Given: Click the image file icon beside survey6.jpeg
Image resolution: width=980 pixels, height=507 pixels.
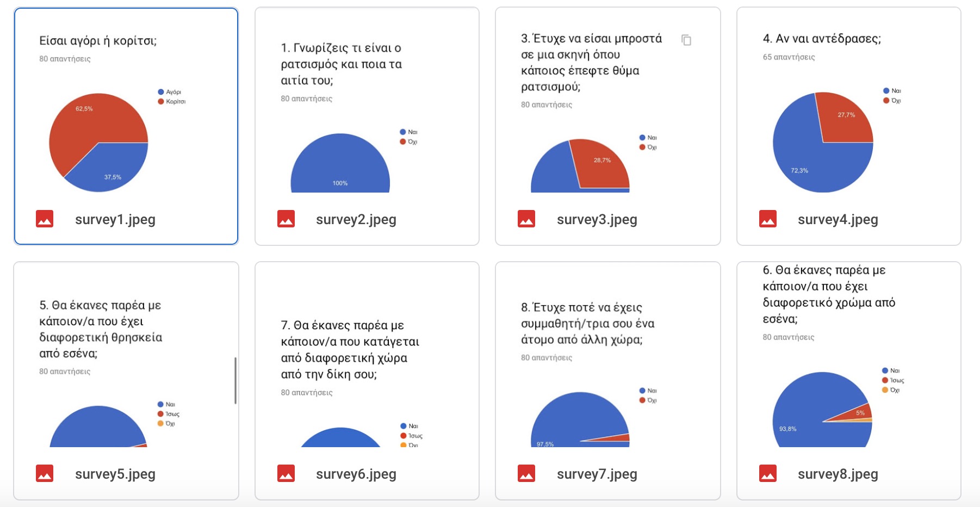Looking at the screenshot, I should point(286,473).
